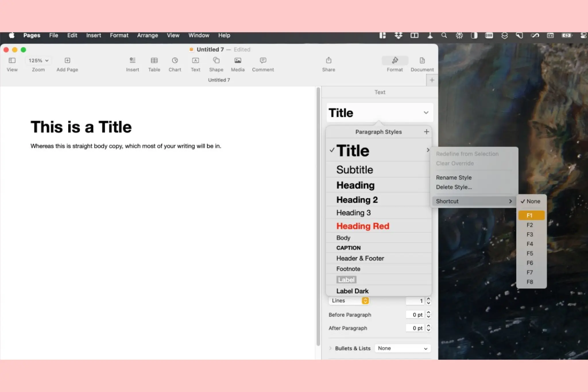
Task: Click the Share toolbar icon
Action: tap(329, 60)
